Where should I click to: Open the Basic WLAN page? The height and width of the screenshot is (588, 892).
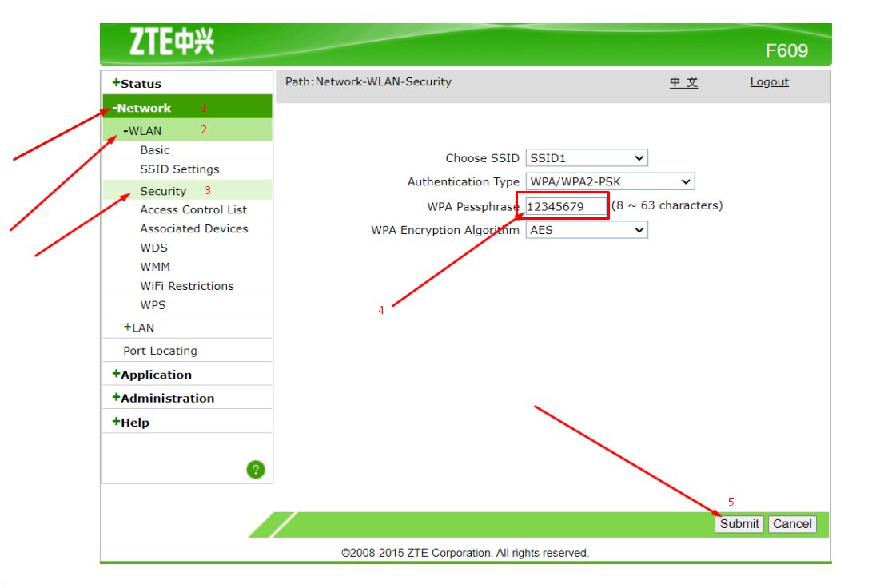coord(155,150)
